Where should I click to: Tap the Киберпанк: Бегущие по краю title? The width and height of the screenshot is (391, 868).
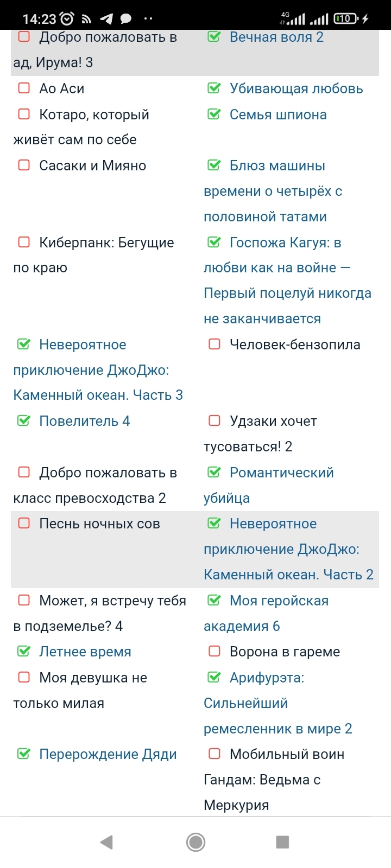(106, 242)
